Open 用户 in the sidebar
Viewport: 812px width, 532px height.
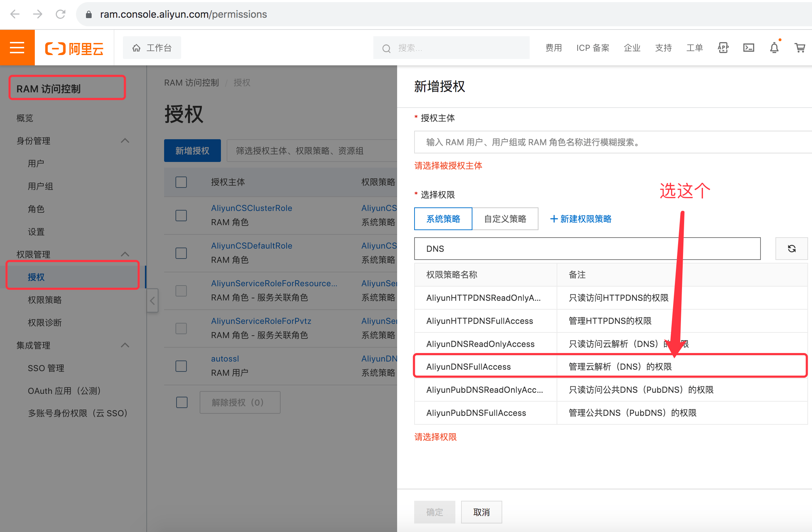36,163
